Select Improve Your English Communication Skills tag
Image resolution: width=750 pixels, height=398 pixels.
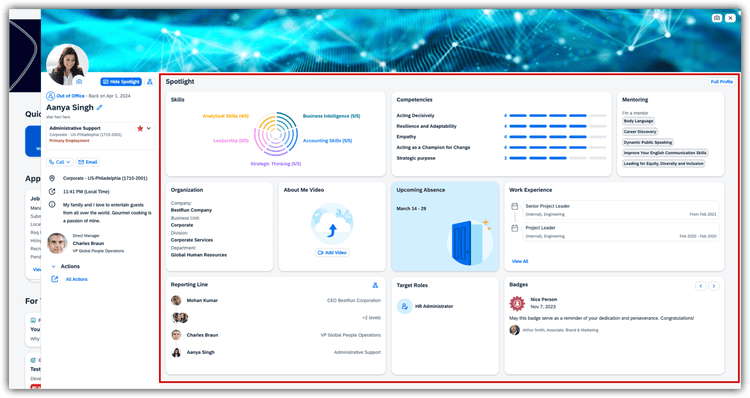665,153
